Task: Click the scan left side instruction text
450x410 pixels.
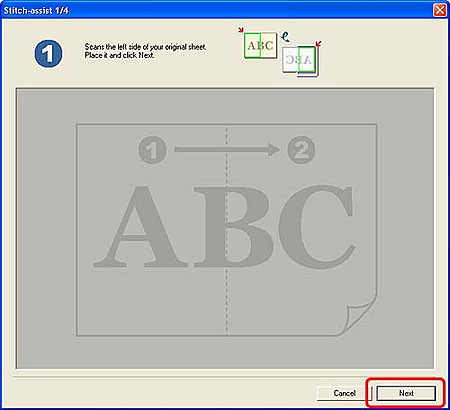Action: pos(145,51)
